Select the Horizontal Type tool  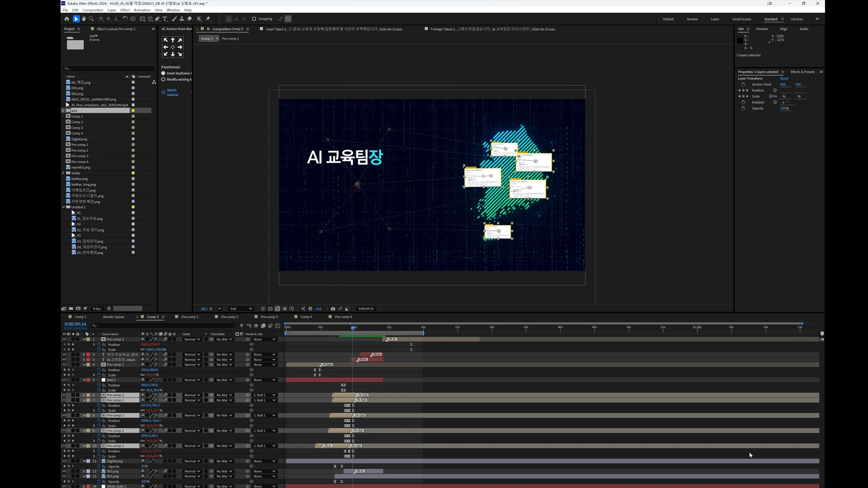[165, 19]
